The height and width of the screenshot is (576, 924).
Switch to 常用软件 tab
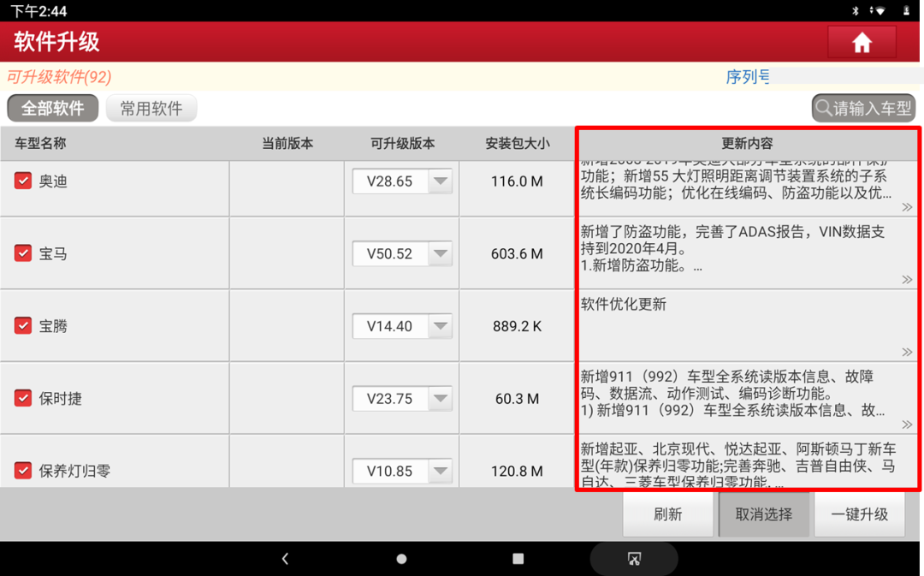click(151, 109)
